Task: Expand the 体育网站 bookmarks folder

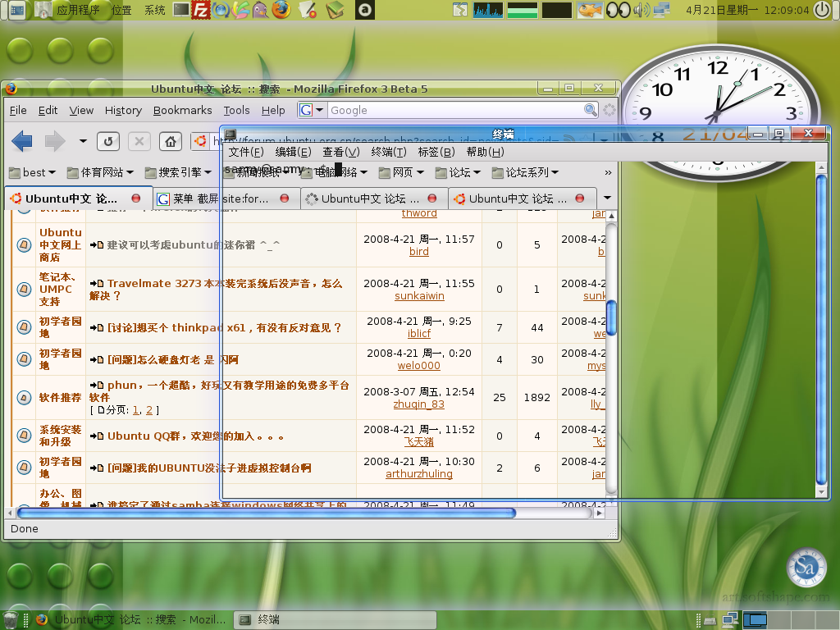Action: coord(99,172)
